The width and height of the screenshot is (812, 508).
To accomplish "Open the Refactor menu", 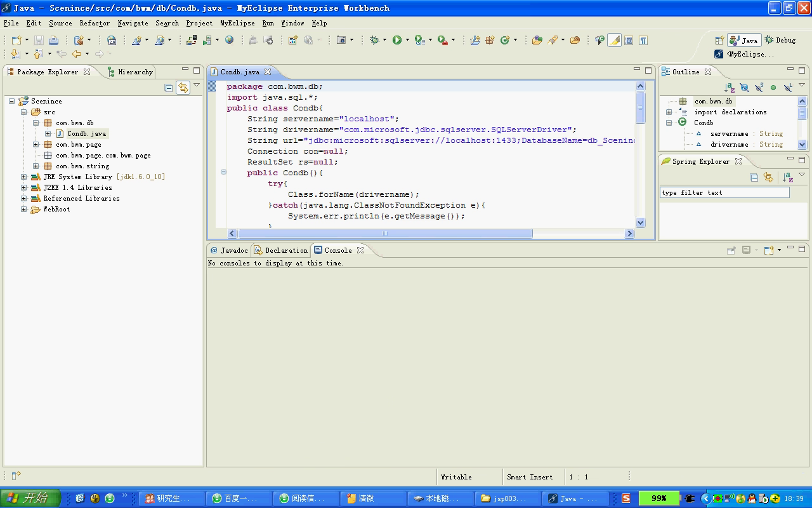I will click(95, 23).
